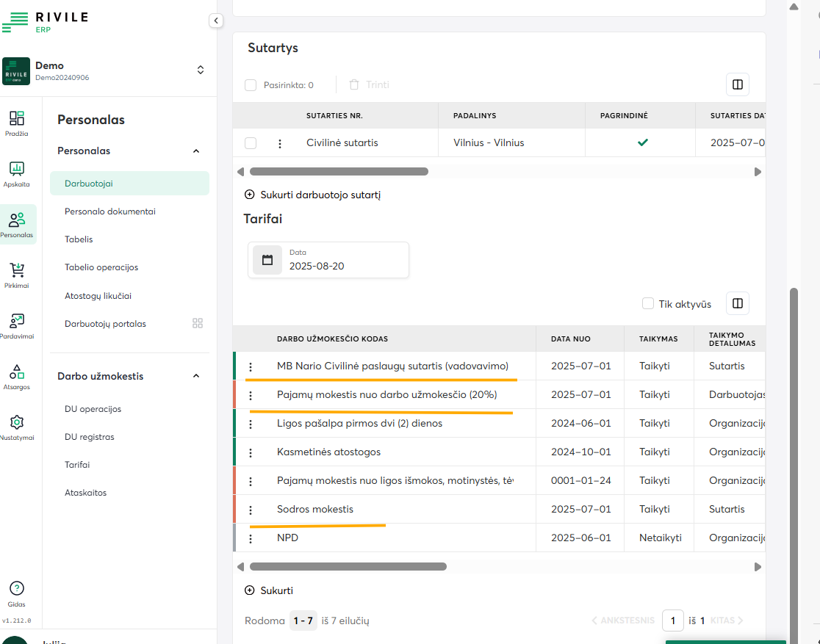Toggle the Pasirinkta select-all checkbox
Image resolution: width=820 pixels, height=644 pixels.
tap(251, 85)
